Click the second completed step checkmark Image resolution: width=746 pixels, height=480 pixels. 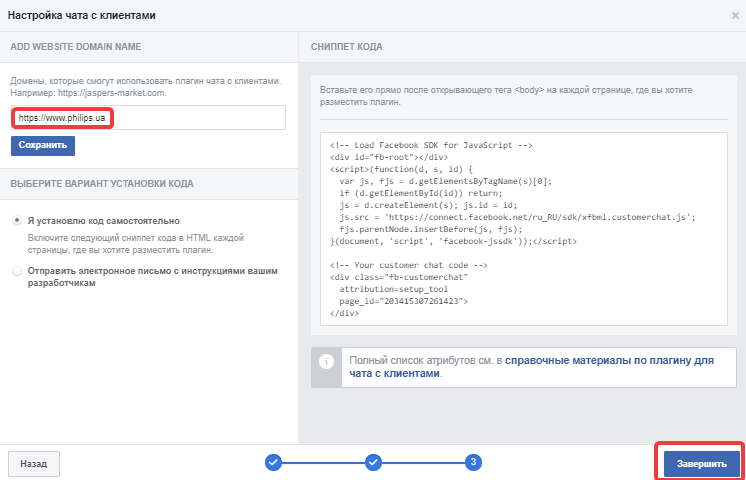[373, 462]
